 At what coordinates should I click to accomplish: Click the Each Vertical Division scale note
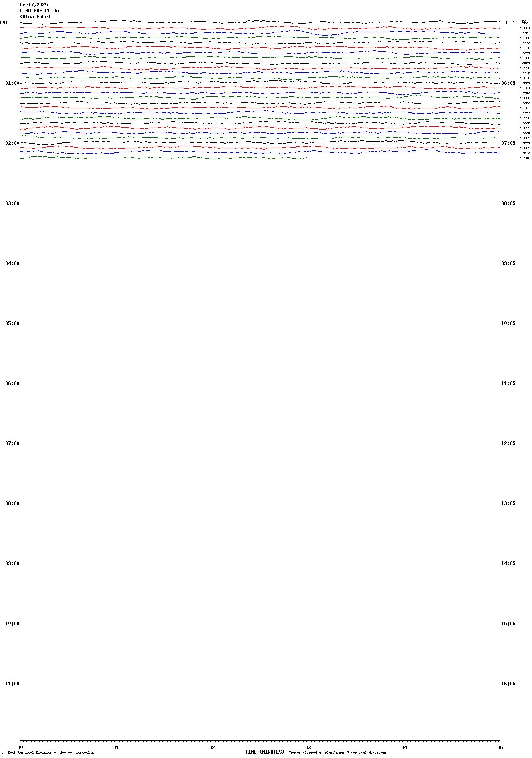[x=51, y=752]
